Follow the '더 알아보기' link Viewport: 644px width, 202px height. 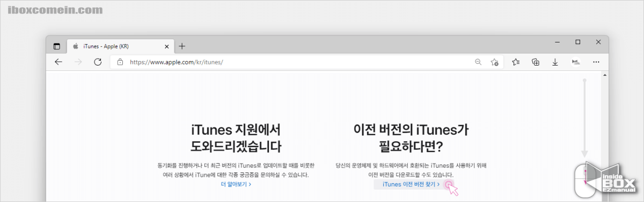point(236,184)
